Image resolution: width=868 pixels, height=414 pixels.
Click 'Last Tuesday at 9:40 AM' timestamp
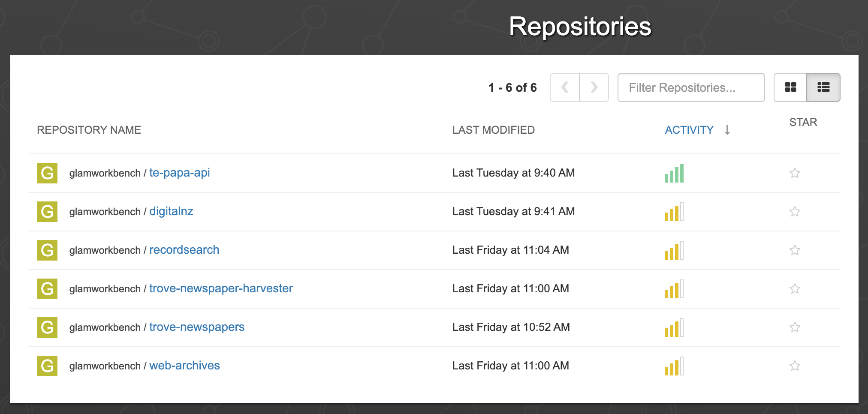[513, 173]
